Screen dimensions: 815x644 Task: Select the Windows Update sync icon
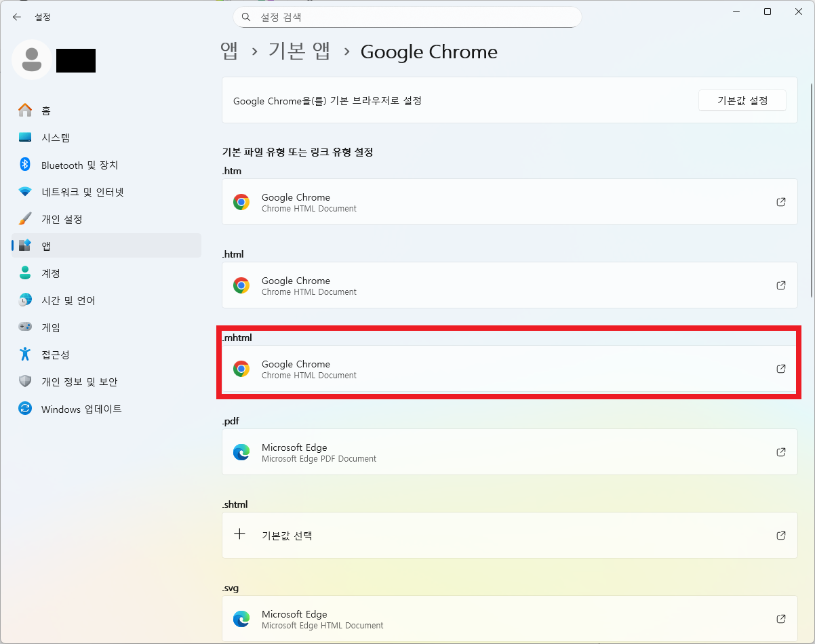[25, 409]
